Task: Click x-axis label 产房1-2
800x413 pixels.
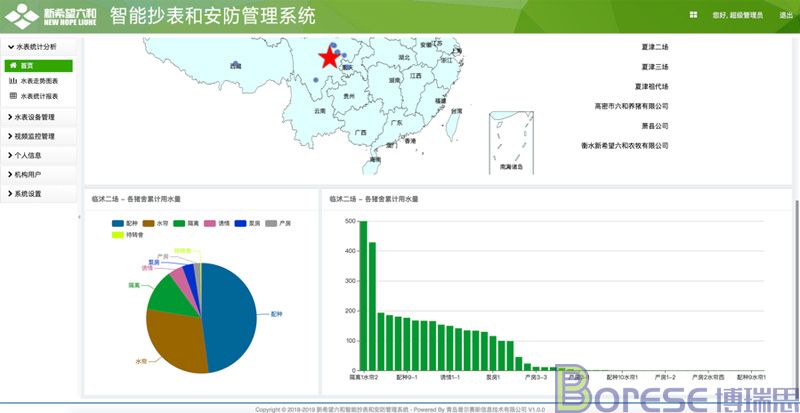Action: (665, 377)
